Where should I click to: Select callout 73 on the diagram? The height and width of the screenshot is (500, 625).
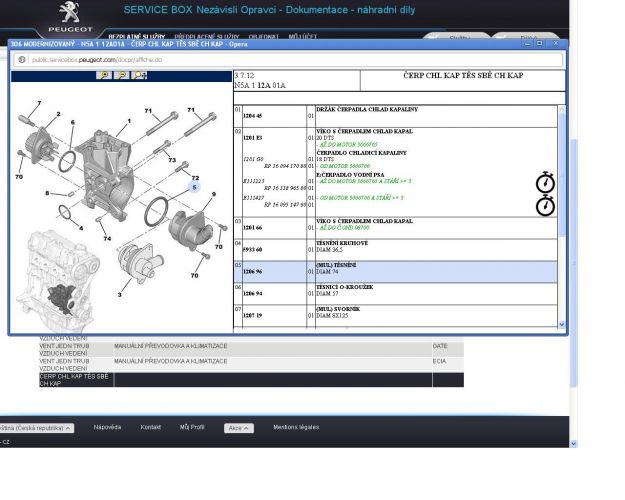172,160
